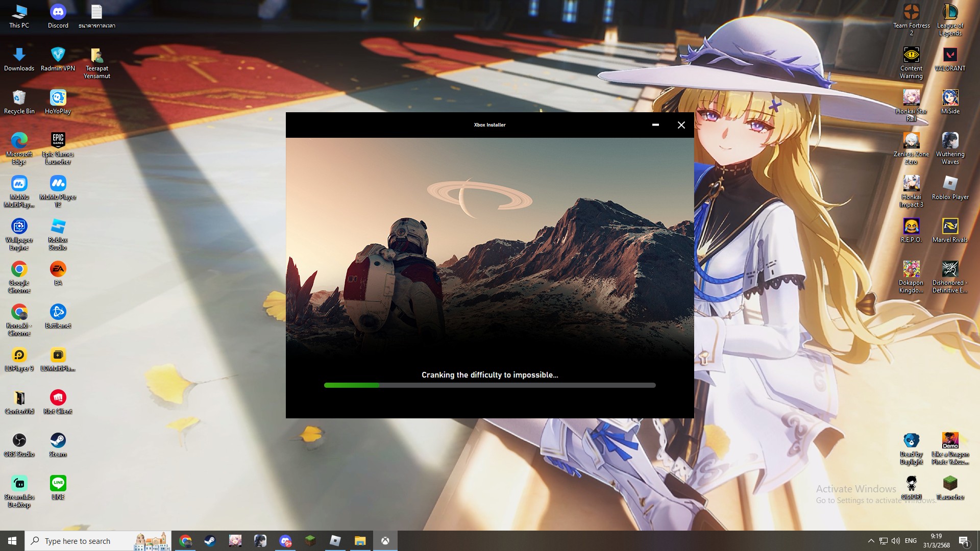Open the Windows Start menu
Image resolution: width=980 pixels, height=551 pixels.
[12, 541]
